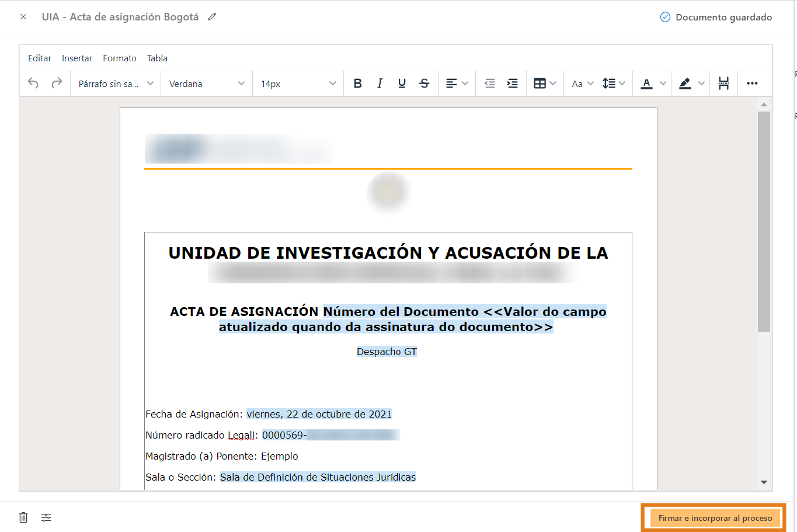Open document settings via the sliders icon
Image resolution: width=797 pixels, height=532 pixels.
click(x=46, y=517)
